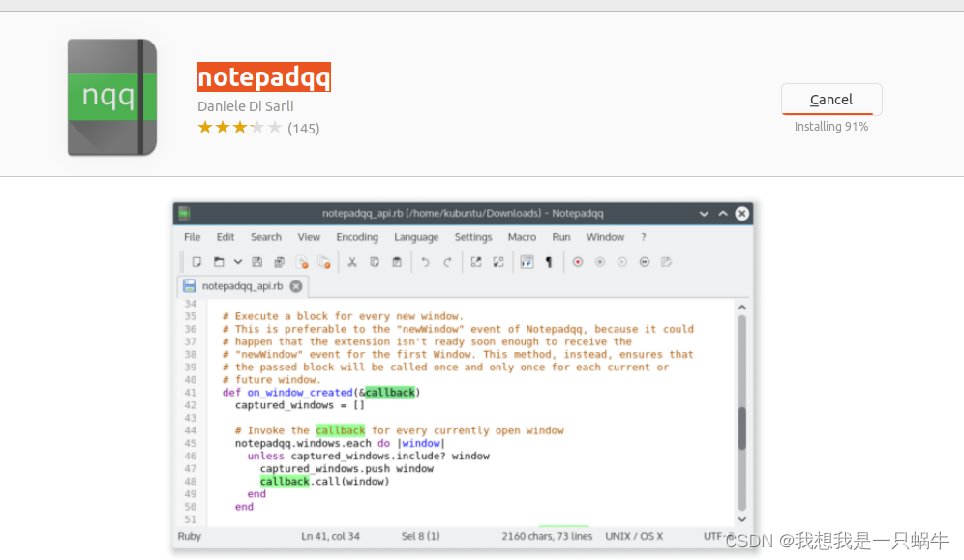Click the Notepadqq window menu icon in titlebar
The image size is (964, 560).
click(x=184, y=213)
